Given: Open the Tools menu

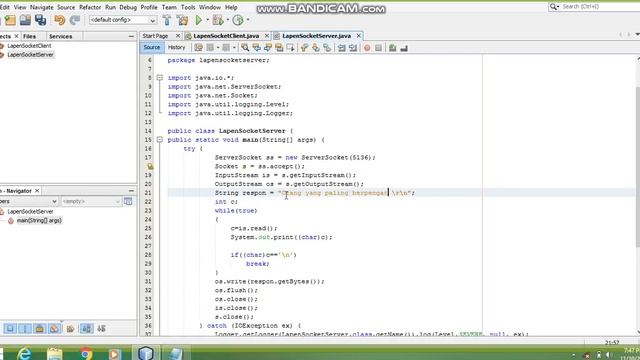Looking at the screenshot, I should (x=188, y=7).
